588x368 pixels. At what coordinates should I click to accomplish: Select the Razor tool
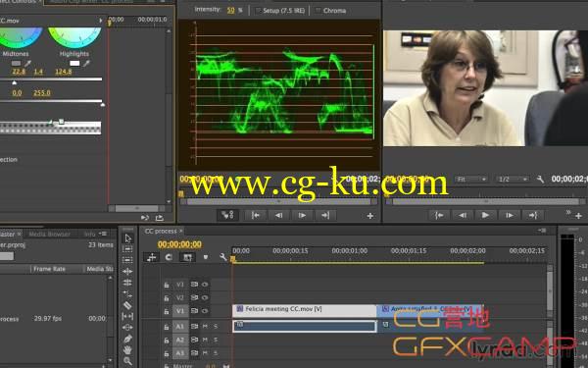pos(127,305)
